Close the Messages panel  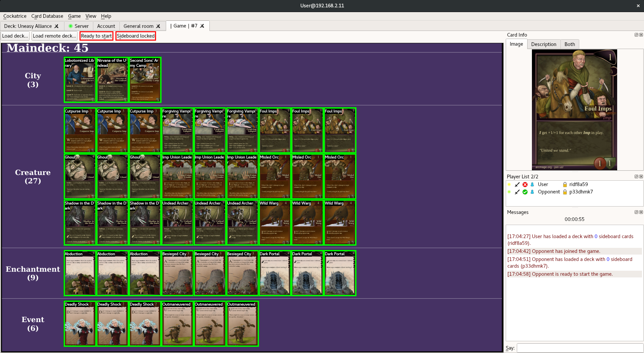pyautogui.click(x=641, y=212)
